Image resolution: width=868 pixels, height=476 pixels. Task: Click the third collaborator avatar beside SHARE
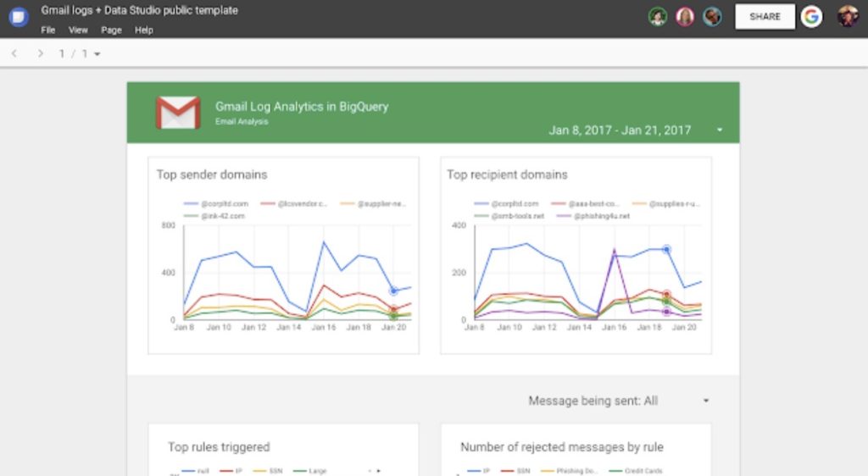pyautogui.click(x=712, y=17)
